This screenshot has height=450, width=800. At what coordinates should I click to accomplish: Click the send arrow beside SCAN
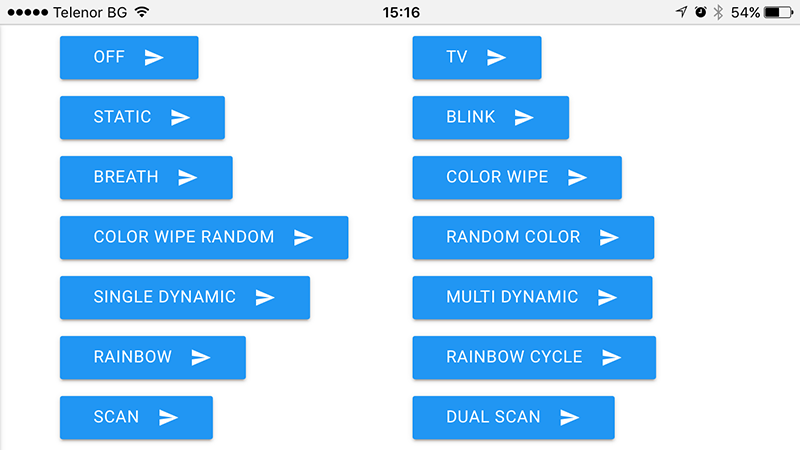[x=168, y=417]
